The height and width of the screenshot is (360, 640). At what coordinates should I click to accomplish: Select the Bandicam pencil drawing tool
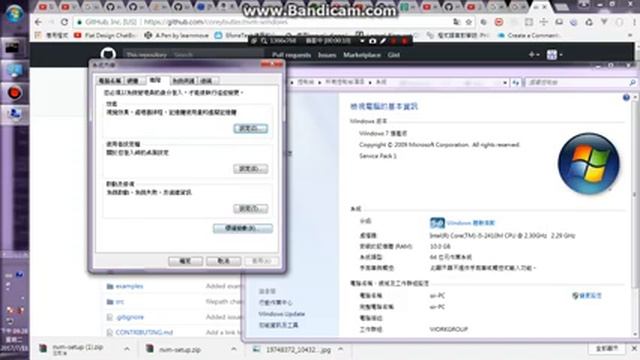click(x=383, y=41)
